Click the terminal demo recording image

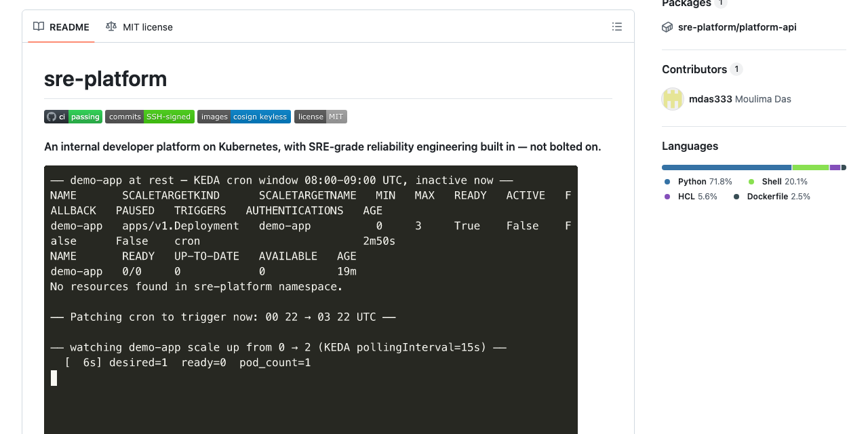(x=311, y=300)
